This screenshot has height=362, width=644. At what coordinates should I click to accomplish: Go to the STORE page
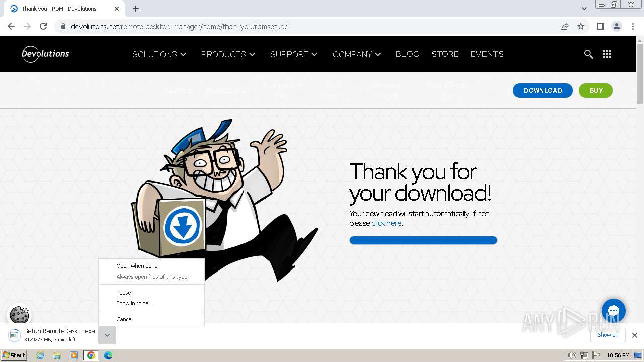point(445,54)
